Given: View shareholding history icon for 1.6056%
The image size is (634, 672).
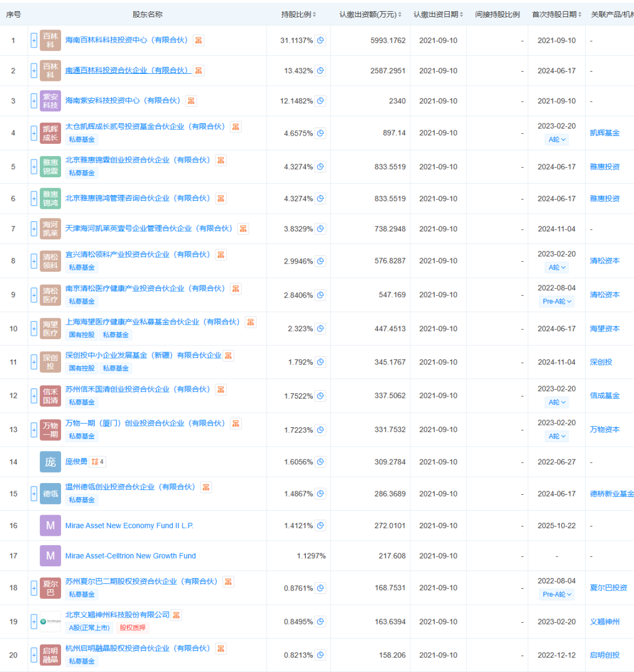Looking at the screenshot, I should click(x=320, y=461).
